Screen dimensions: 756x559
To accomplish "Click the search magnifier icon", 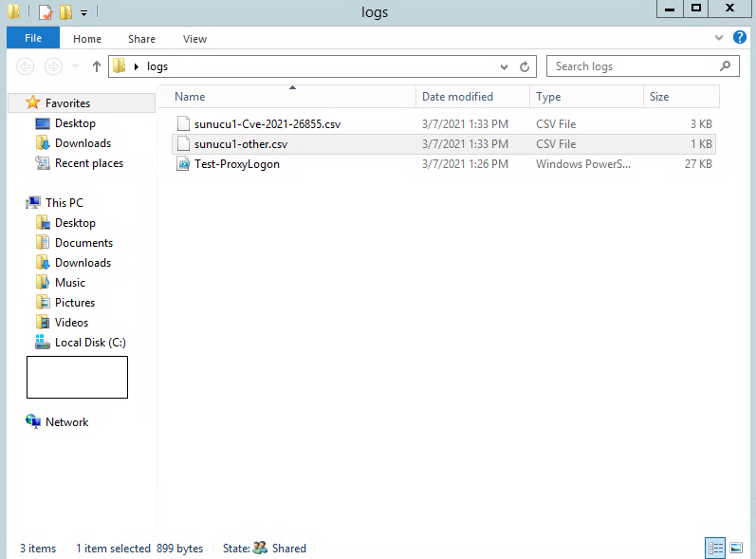I will (x=725, y=66).
